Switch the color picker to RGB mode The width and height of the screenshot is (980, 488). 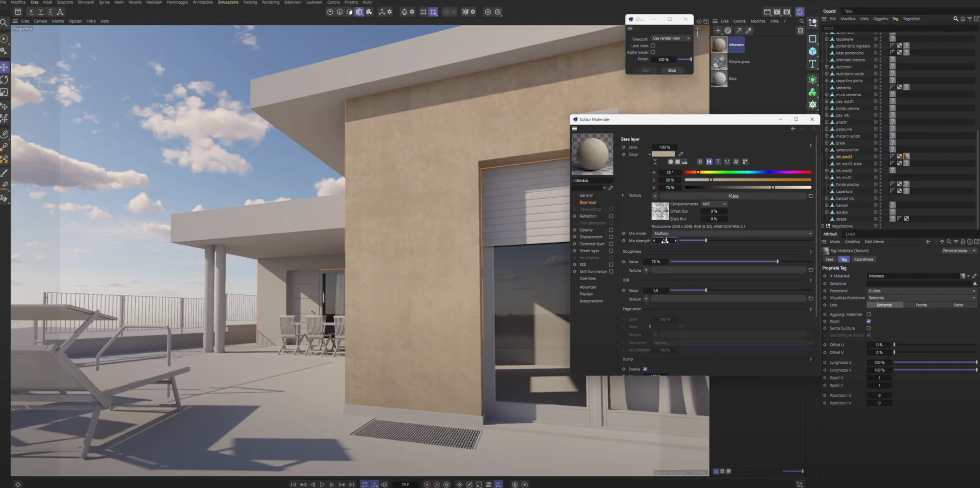pyautogui.click(x=700, y=162)
